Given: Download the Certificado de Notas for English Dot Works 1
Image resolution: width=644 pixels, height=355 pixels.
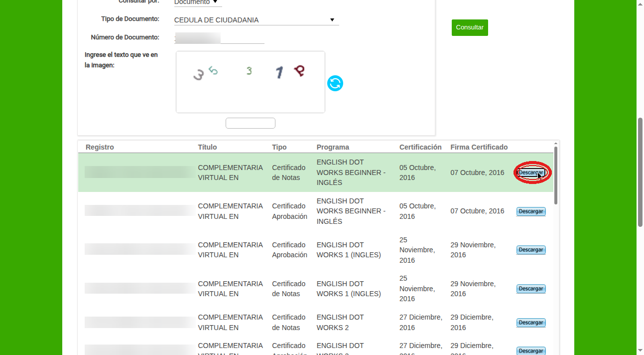Looking at the screenshot, I should pyautogui.click(x=531, y=289).
